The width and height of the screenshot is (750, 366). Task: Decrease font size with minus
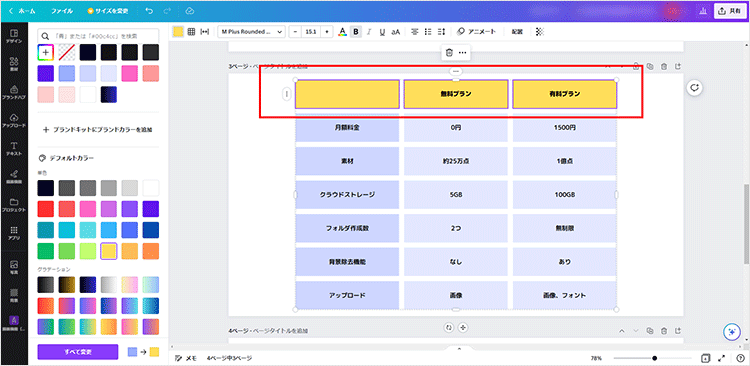[296, 32]
